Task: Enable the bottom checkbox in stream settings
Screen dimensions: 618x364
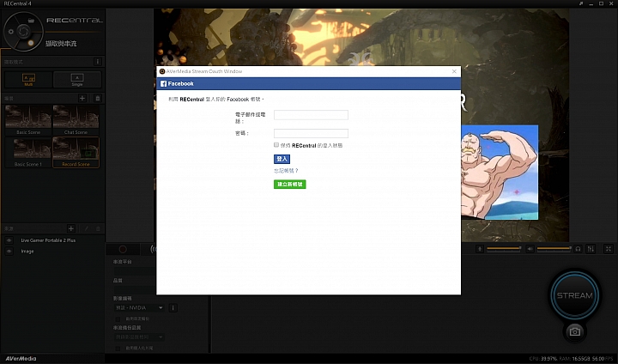Action: click(118, 349)
